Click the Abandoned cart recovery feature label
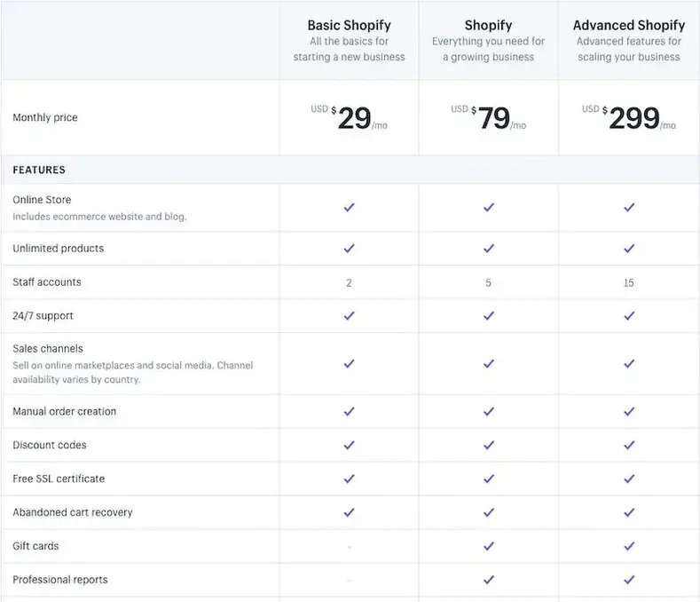700x602 pixels. [x=73, y=512]
